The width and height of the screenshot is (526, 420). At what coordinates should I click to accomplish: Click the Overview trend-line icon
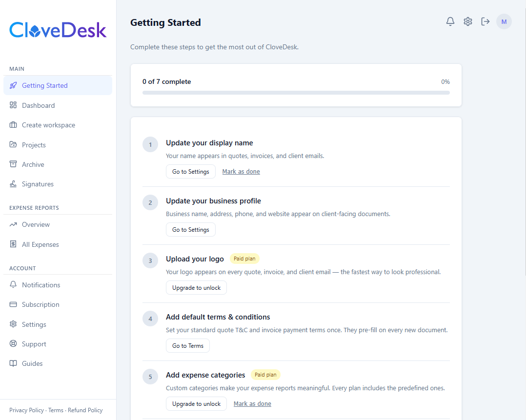13,224
